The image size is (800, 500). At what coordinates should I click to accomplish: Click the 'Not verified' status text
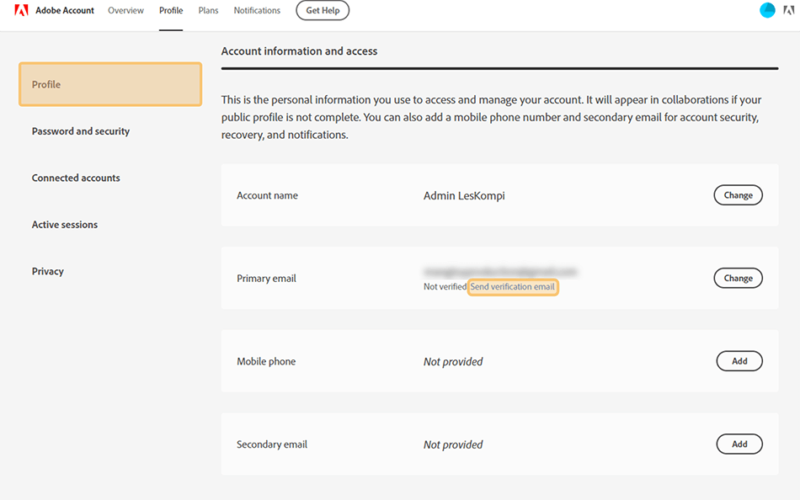[x=444, y=287]
